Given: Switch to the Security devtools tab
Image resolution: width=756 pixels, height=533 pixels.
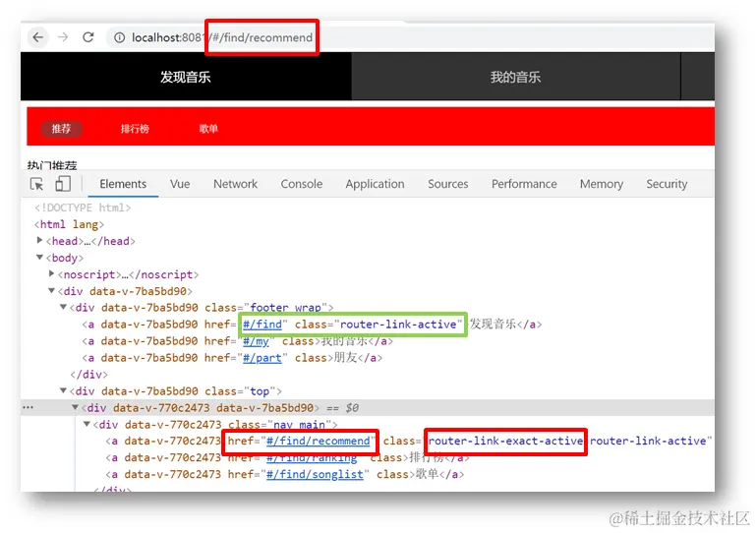Looking at the screenshot, I should tap(667, 184).
